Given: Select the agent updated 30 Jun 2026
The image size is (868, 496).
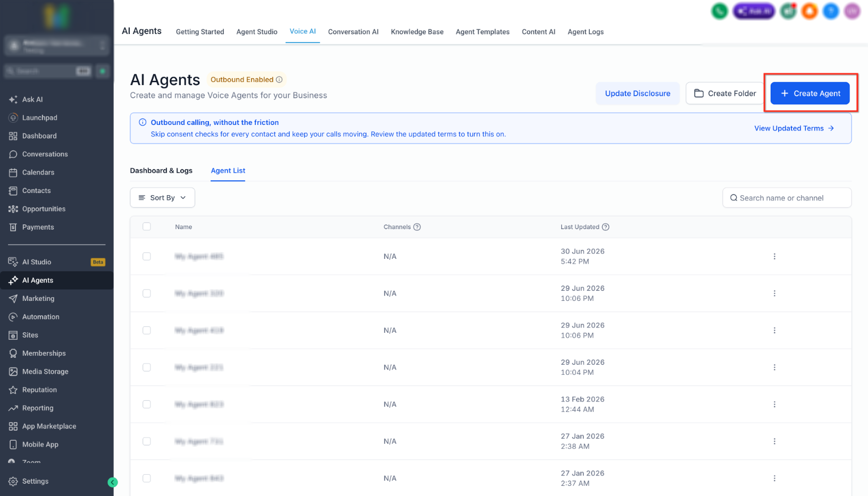Looking at the screenshot, I should point(147,256).
